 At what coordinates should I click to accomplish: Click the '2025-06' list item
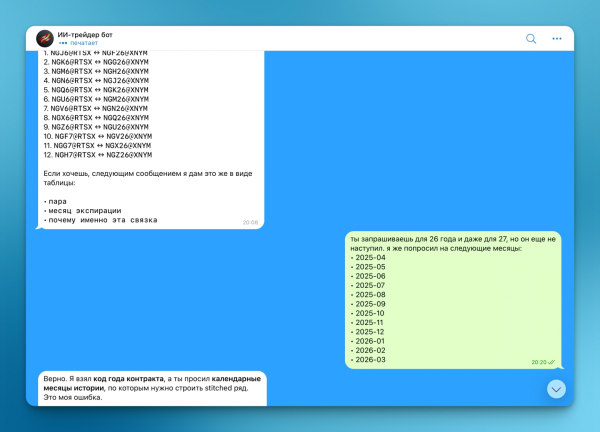tap(368, 276)
